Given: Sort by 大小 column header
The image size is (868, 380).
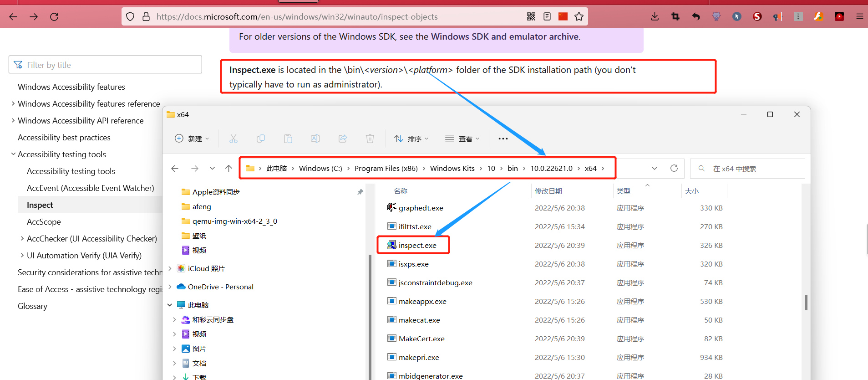Looking at the screenshot, I should tap(692, 191).
